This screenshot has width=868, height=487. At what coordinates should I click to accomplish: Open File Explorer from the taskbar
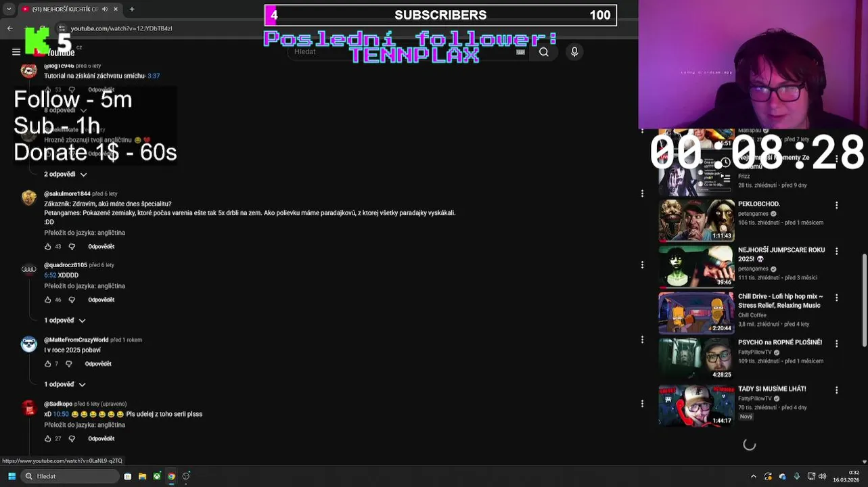coord(142,476)
